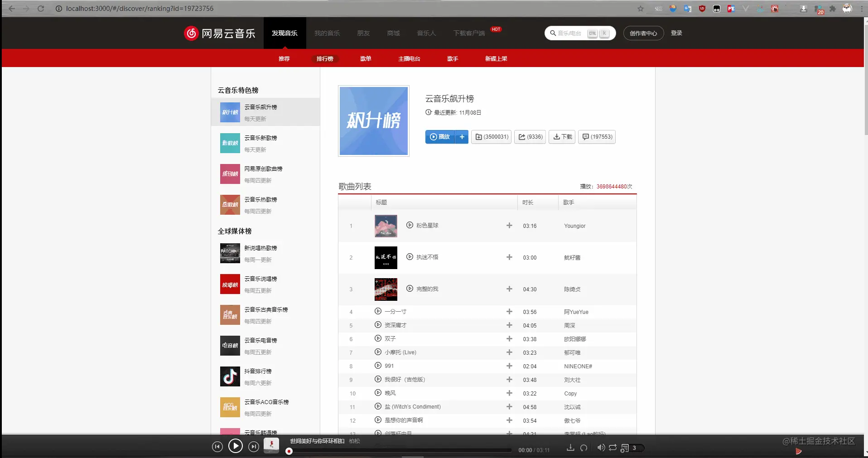Image resolution: width=868 pixels, height=458 pixels.
Task: Add 粉色星球 to playlist with plus icon
Action: click(x=509, y=225)
